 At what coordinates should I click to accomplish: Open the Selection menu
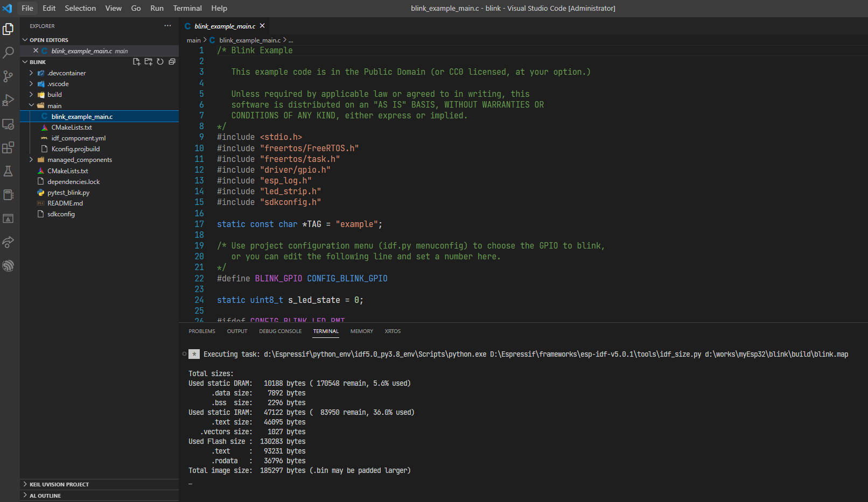pyautogui.click(x=80, y=8)
